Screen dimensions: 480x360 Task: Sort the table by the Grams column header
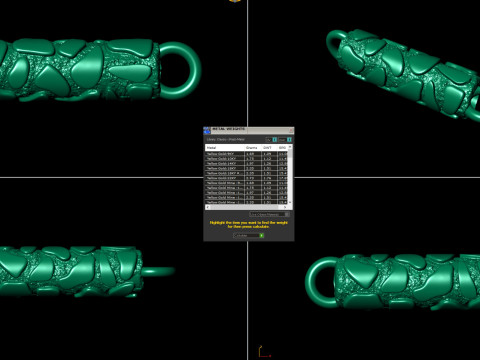pos(253,148)
